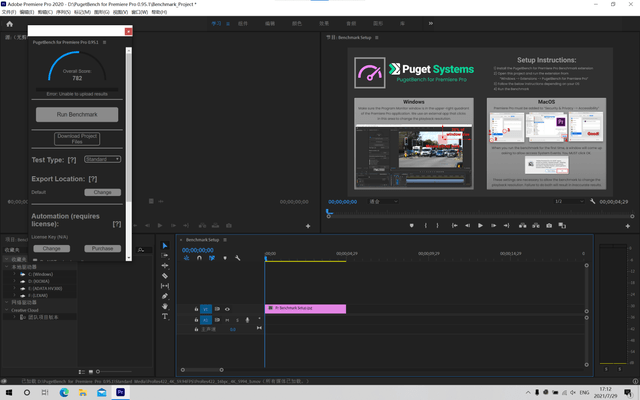
Task: Click the Run Benchmark button
Action: pyautogui.click(x=77, y=114)
